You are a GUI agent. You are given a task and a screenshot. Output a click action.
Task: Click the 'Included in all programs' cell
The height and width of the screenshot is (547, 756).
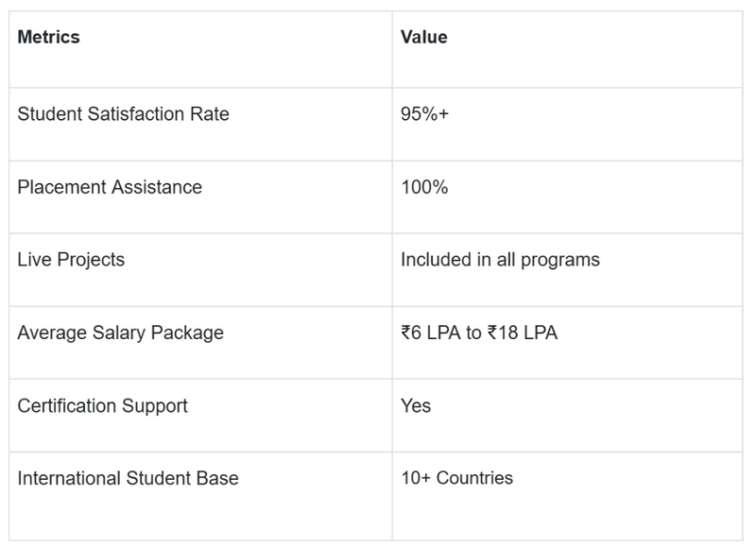pos(500,259)
